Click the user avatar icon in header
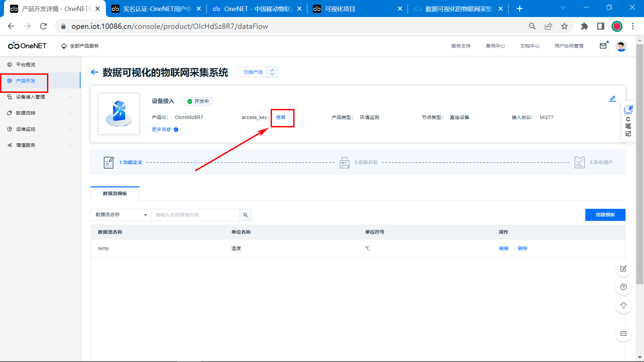This screenshot has height=362, width=644. (x=621, y=46)
